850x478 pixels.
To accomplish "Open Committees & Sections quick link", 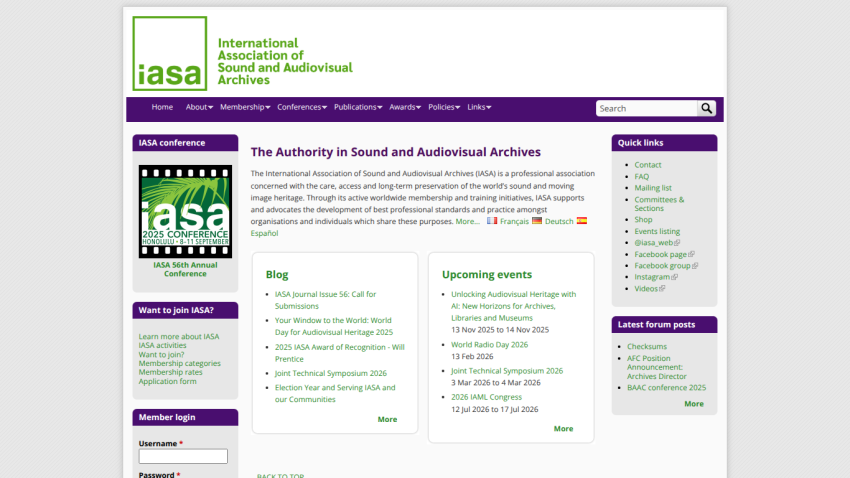I will tap(659, 204).
